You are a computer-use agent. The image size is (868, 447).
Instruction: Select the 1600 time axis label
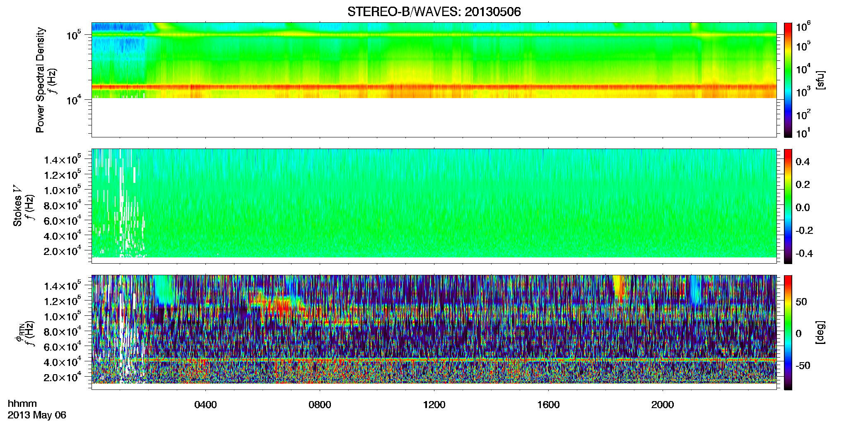[x=548, y=405]
